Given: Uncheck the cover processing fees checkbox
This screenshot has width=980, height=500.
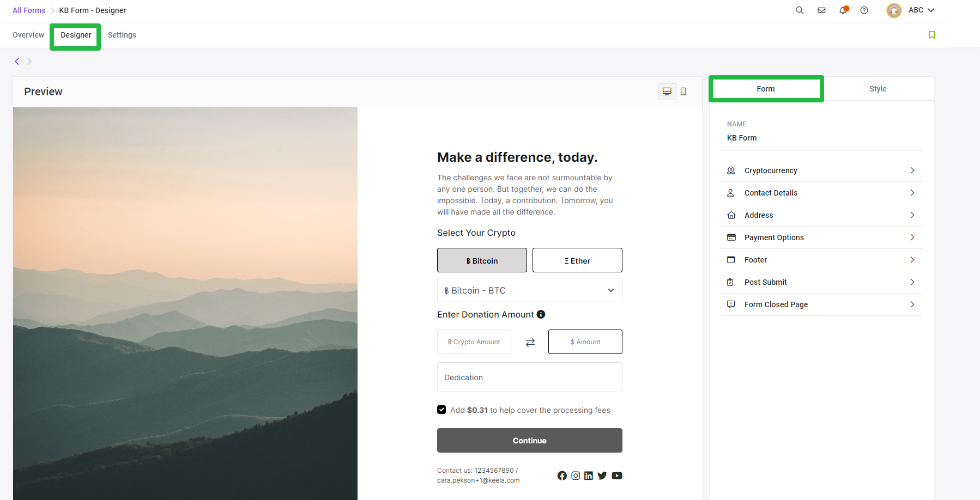Looking at the screenshot, I should (441, 410).
